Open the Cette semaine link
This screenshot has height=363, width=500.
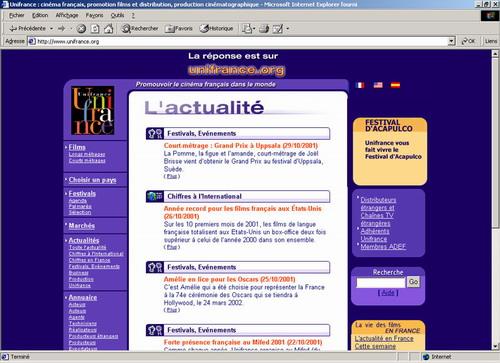[x=375, y=346]
